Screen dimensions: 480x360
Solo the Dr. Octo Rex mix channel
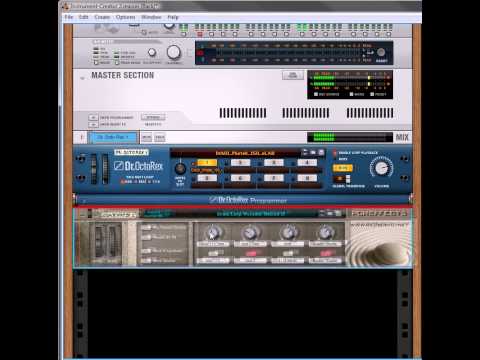tap(160, 137)
